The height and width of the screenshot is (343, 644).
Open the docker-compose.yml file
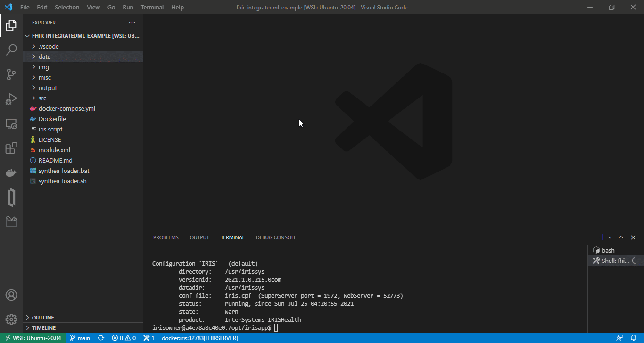(66, 108)
